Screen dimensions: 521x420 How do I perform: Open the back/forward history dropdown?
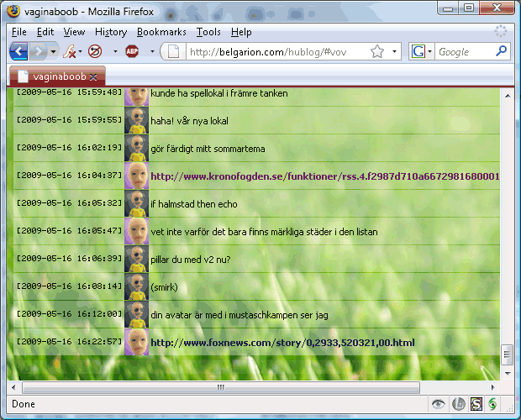coord(53,51)
